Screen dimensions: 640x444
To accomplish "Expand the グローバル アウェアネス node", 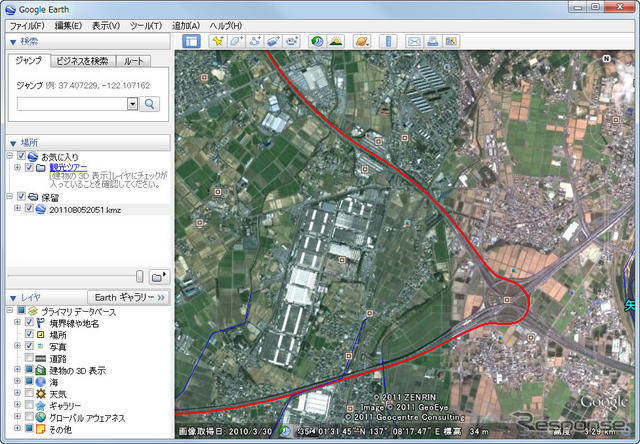I will [x=17, y=416].
